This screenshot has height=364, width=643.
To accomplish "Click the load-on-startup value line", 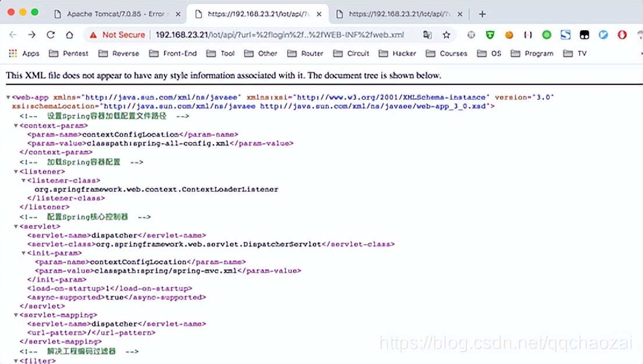I will [x=109, y=288].
